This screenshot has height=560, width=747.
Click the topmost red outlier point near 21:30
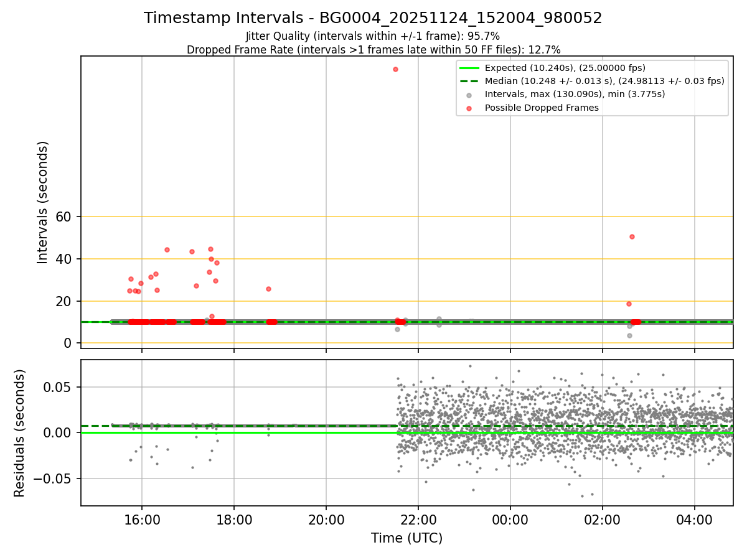(395, 69)
